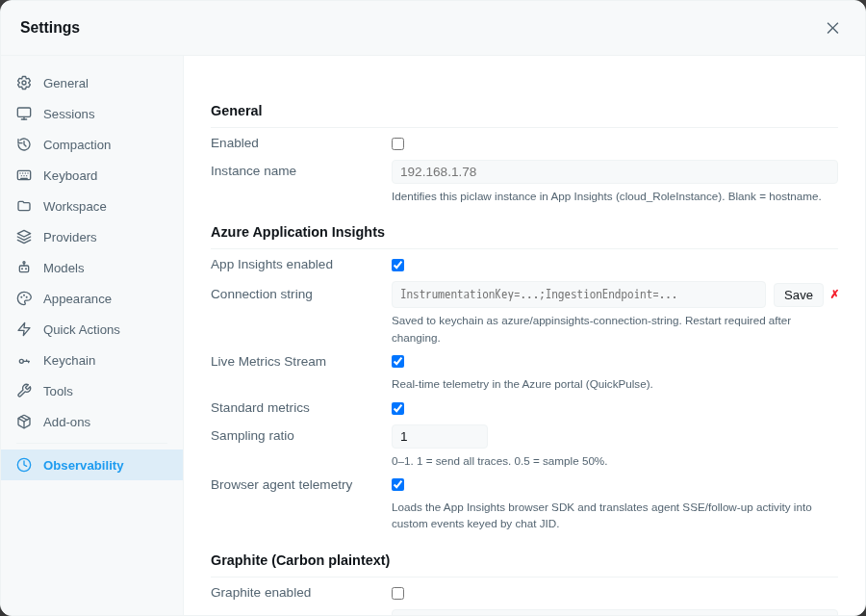Click the Appearance palette icon
The width and height of the screenshot is (866, 616).
point(24,299)
